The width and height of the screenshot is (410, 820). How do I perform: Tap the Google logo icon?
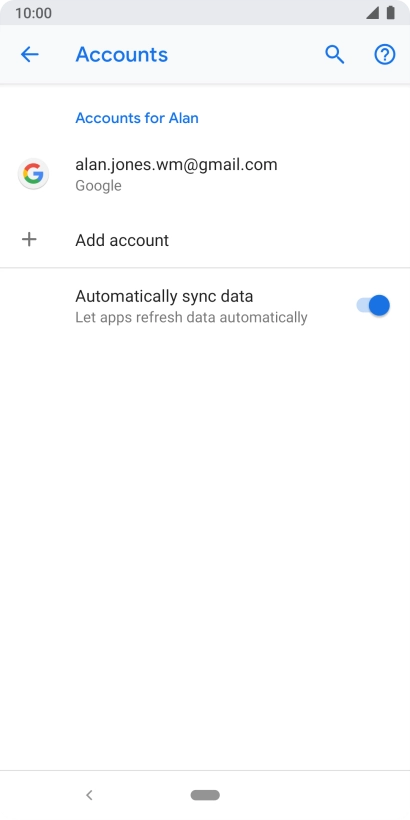33,174
